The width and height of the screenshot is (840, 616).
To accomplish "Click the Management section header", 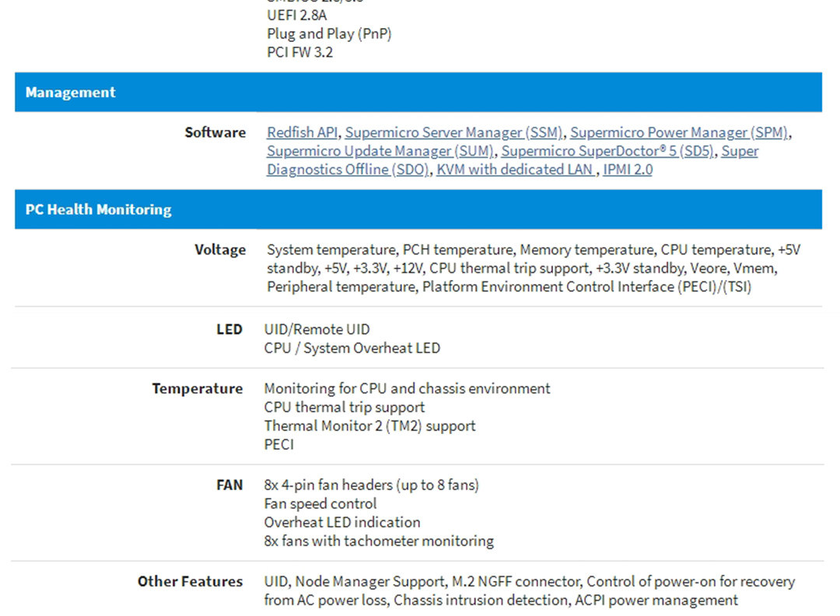I will (x=418, y=92).
